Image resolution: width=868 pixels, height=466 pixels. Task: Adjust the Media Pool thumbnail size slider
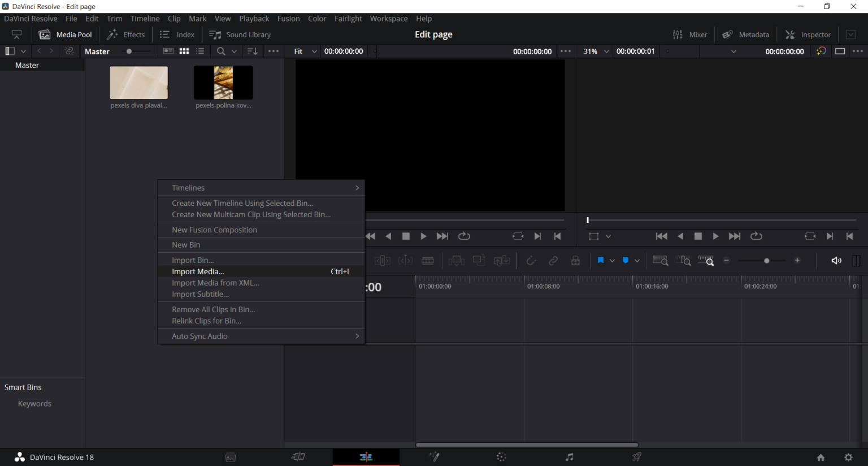click(x=136, y=51)
